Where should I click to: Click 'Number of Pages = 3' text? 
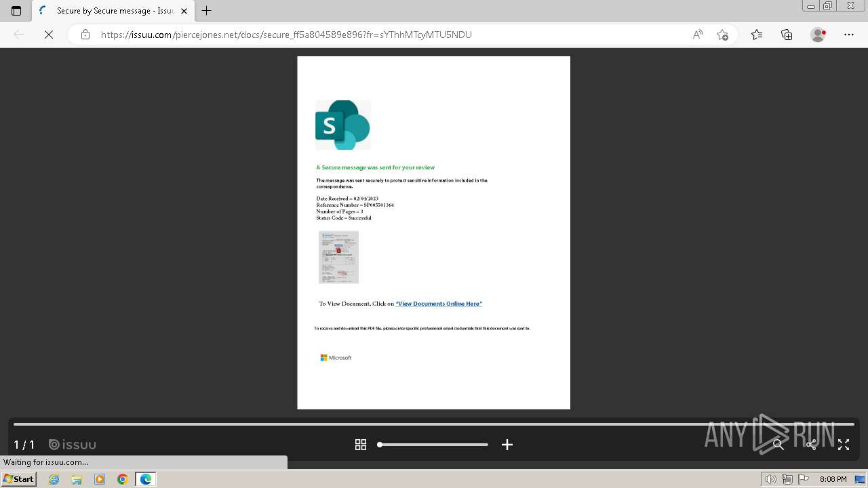[339, 211]
